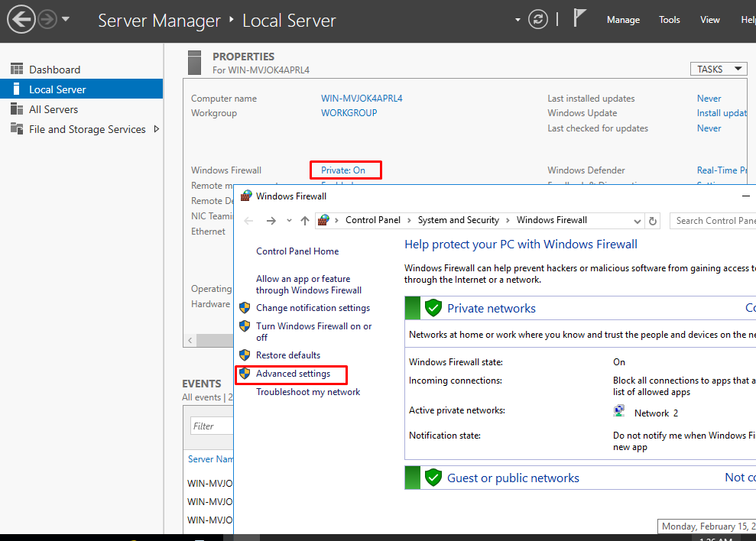Click the Server Manager forward arrow button
This screenshot has width=756, height=541.
(47, 20)
